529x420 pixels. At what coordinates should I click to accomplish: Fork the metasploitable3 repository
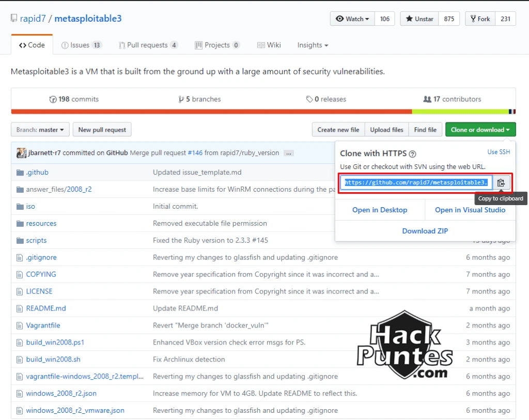tap(480, 19)
